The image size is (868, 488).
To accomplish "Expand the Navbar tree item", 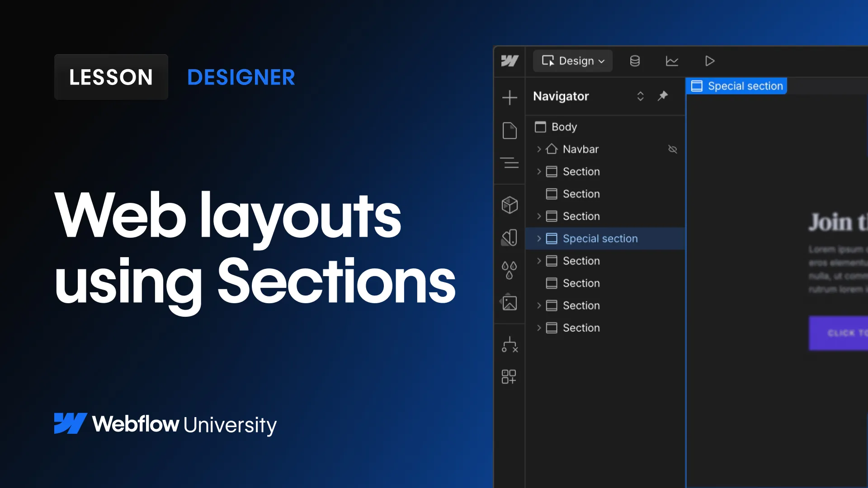I will point(538,149).
